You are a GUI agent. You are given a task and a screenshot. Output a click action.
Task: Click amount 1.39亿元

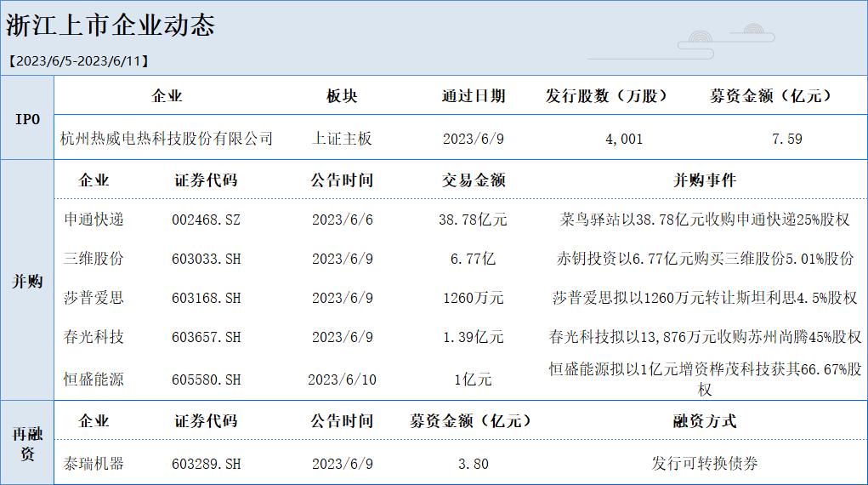point(473,337)
